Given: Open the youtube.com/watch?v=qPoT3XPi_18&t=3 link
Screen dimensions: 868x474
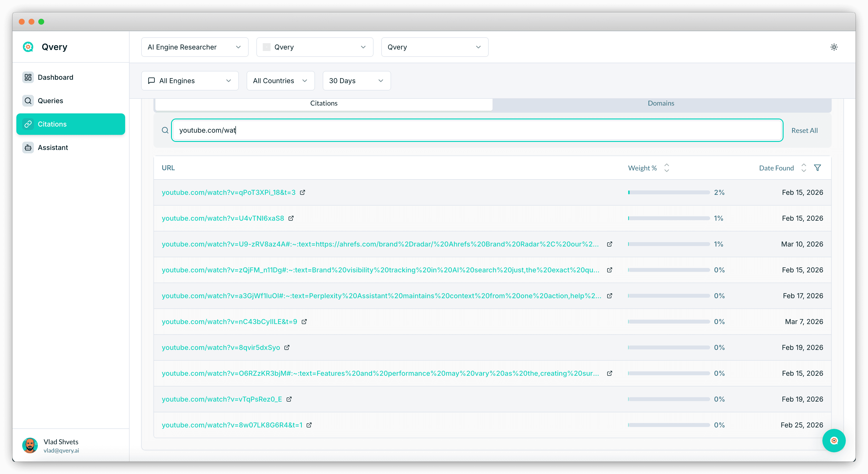Looking at the screenshot, I should point(228,192).
